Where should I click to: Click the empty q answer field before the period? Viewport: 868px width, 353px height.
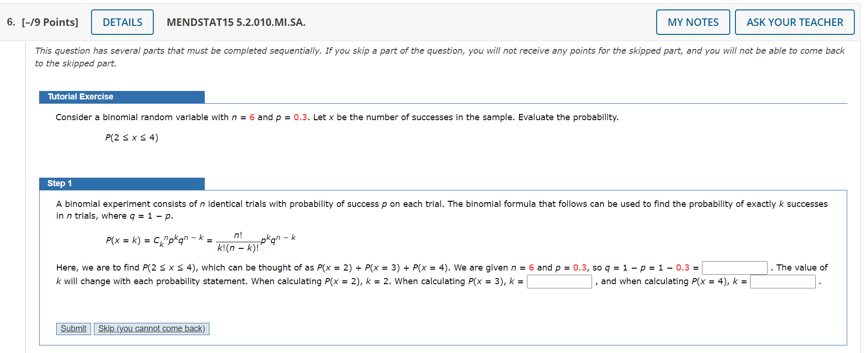click(734, 267)
